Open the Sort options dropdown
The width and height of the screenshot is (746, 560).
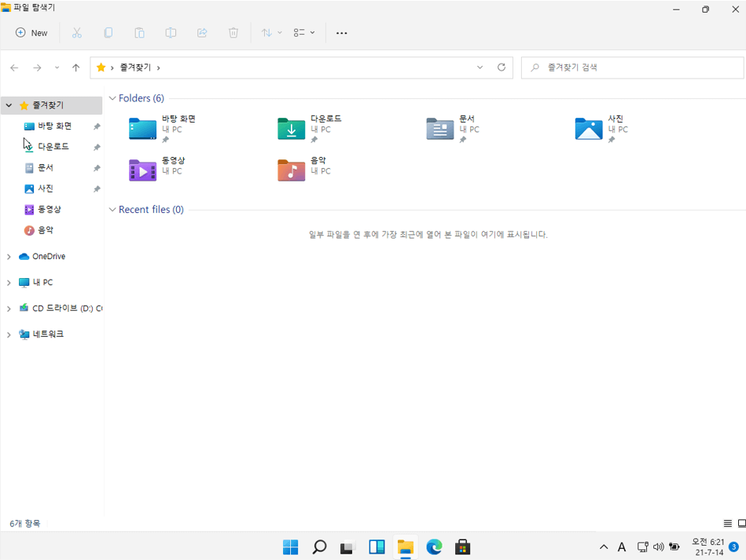pyautogui.click(x=272, y=33)
